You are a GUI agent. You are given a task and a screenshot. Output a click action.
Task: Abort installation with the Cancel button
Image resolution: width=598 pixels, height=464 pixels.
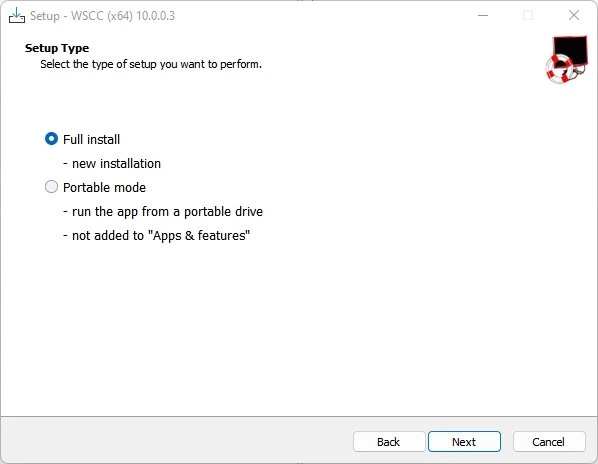[549, 442]
